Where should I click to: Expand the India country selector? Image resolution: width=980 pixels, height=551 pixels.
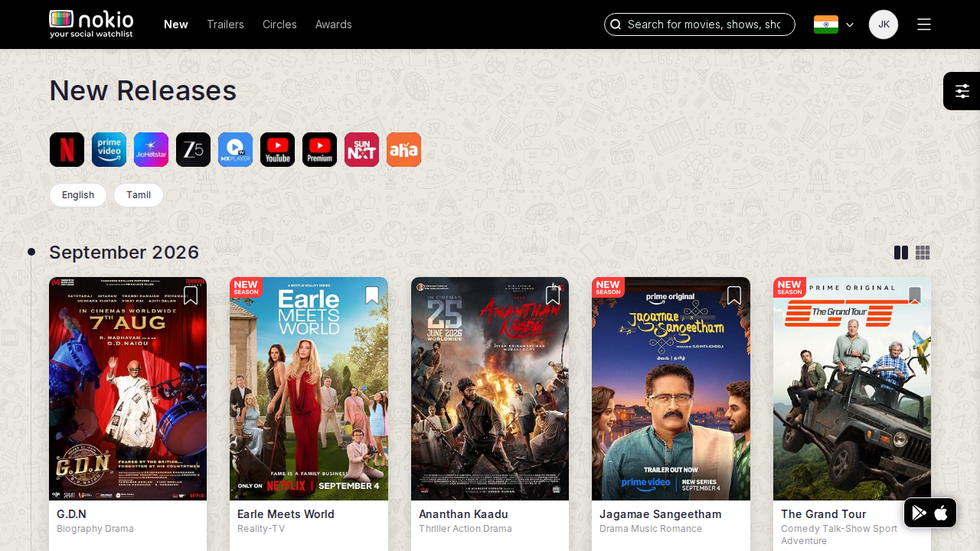click(834, 24)
